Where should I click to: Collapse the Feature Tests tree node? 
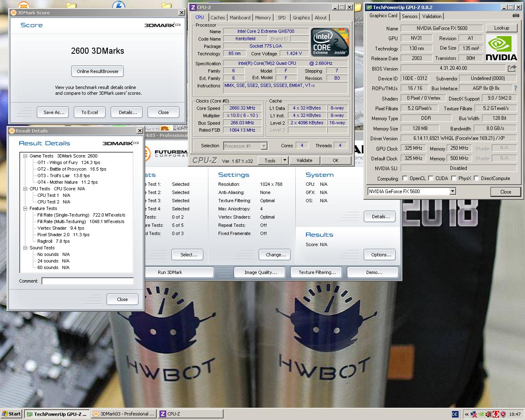pos(25,208)
